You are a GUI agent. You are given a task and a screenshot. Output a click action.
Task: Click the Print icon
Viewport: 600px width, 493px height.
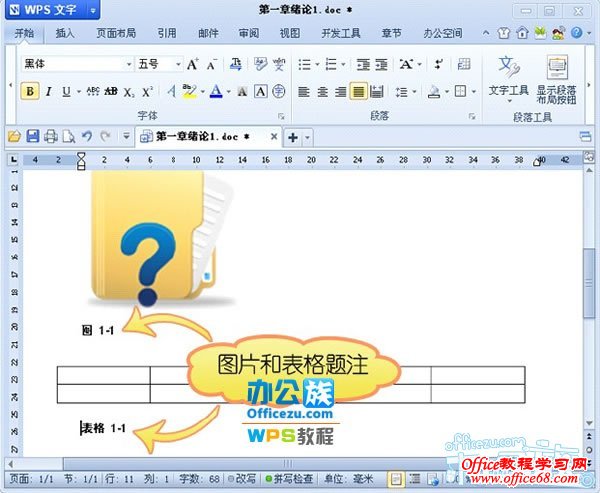pos(50,136)
